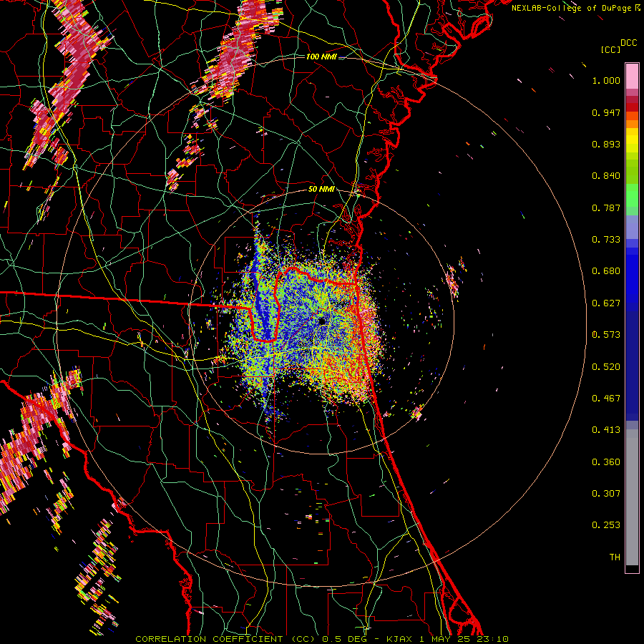
Task: Click the 50 NMI range ring label
Action: (x=321, y=189)
